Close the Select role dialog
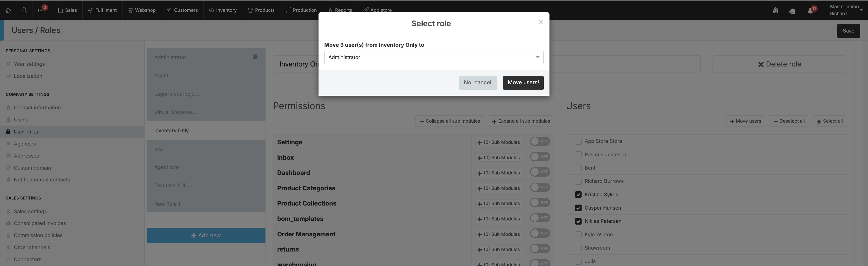This screenshot has width=868, height=266. pos(541,22)
